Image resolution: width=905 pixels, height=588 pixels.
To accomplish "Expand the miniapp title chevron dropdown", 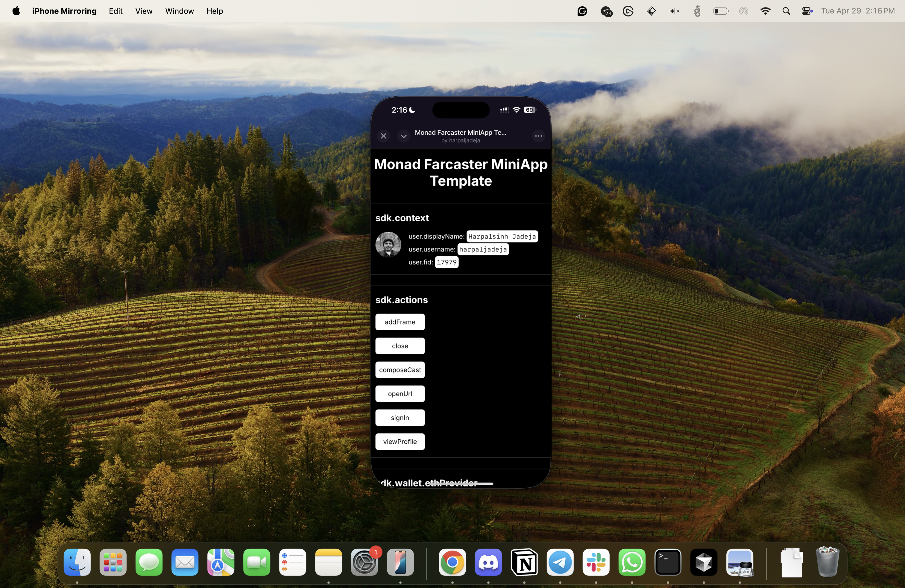I will point(403,136).
